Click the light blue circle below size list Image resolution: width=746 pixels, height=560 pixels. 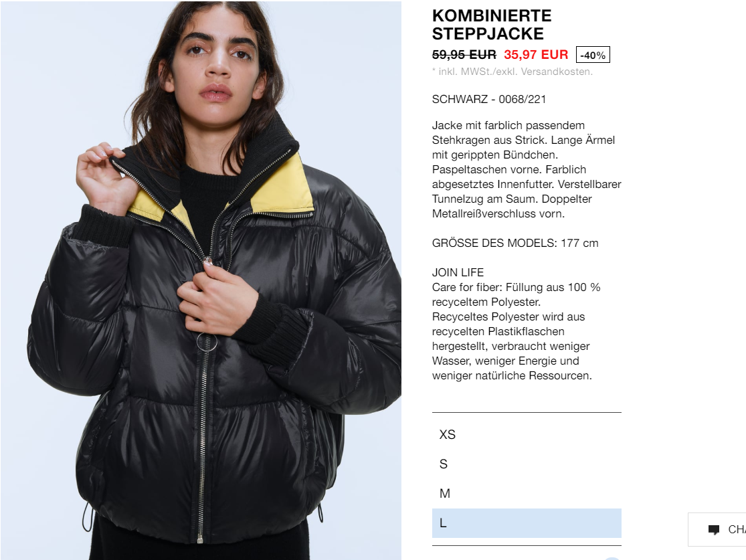pyautogui.click(x=612, y=559)
